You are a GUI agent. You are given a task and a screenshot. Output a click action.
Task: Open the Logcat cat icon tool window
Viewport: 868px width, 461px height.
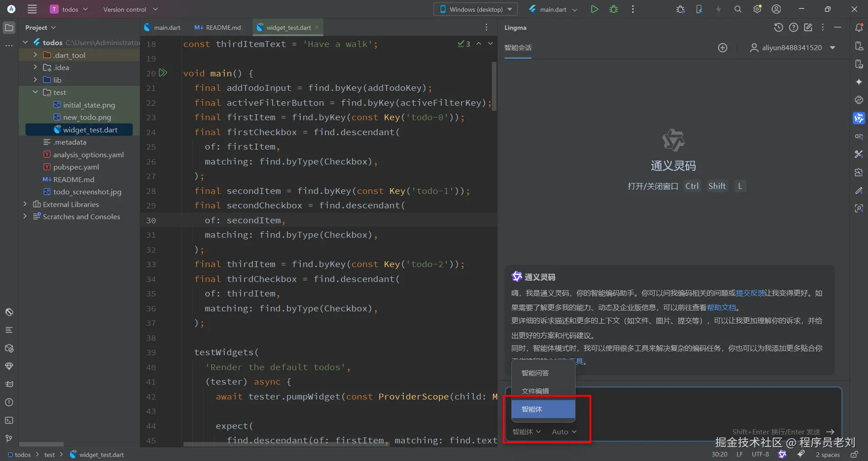9,384
